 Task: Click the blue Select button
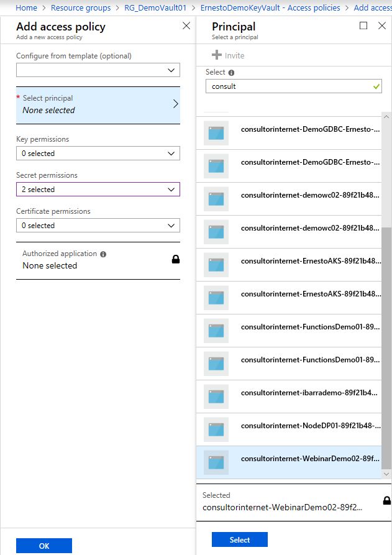tap(240, 539)
